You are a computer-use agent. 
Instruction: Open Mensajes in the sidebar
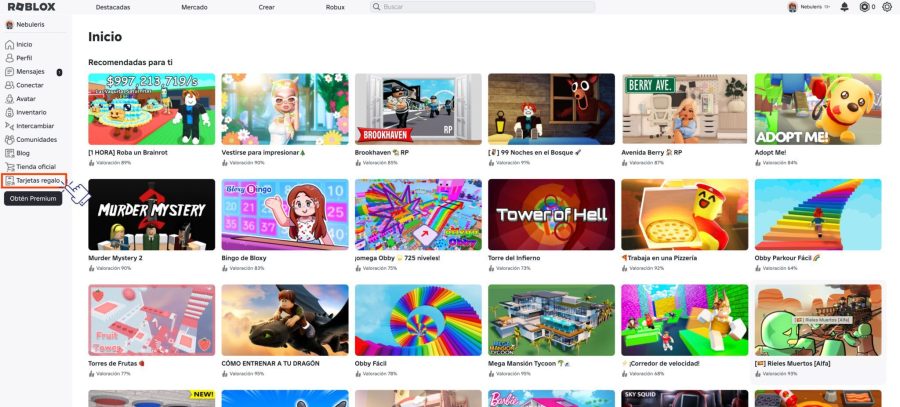click(x=30, y=72)
